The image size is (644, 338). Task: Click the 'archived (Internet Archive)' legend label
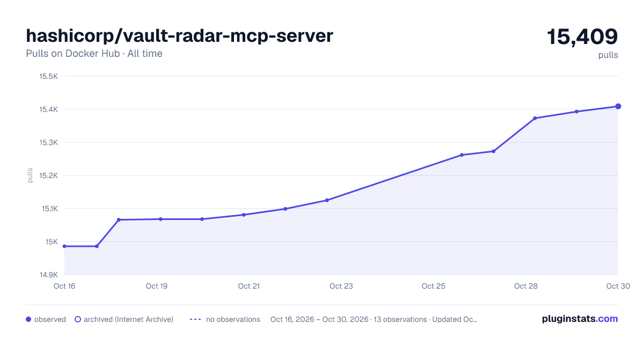click(128, 319)
